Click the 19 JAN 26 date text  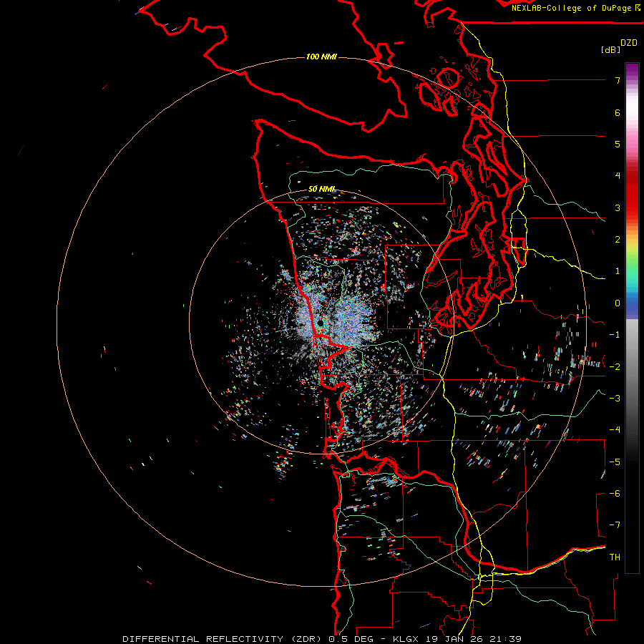pos(454,639)
